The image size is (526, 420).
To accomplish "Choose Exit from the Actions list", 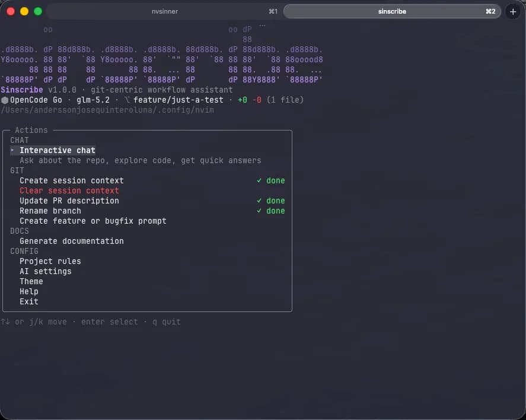I will coord(29,301).
